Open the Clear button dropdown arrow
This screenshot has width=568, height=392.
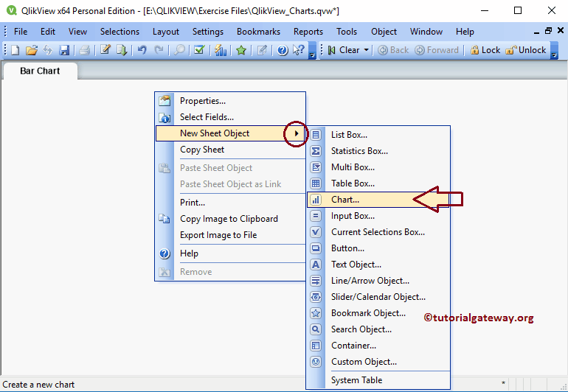point(366,50)
